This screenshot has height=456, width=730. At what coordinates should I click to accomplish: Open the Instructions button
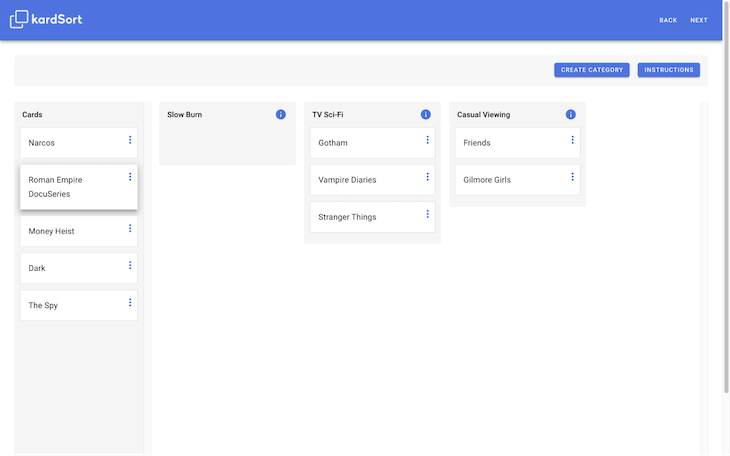(x=669, y=70)
